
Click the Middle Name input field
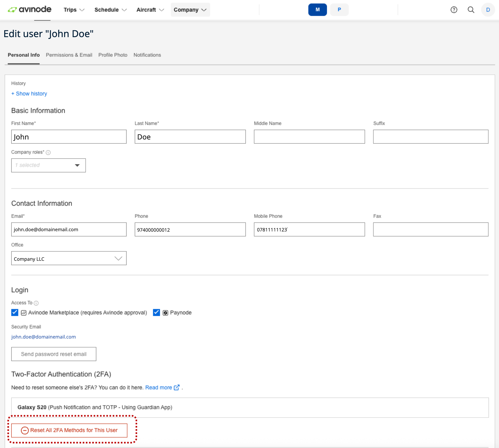click(x=309, y=137)
